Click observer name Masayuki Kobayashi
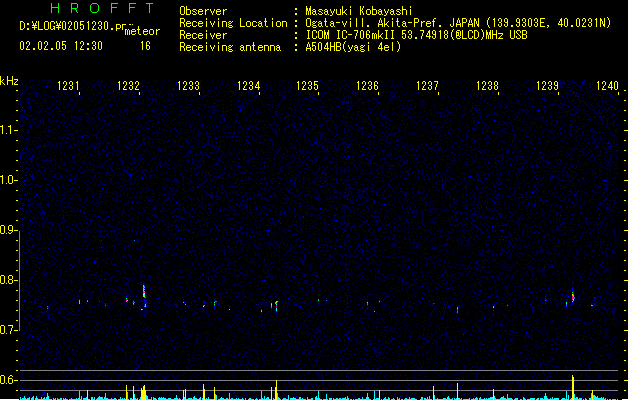 pyautogui.click(x=359, y=11)
